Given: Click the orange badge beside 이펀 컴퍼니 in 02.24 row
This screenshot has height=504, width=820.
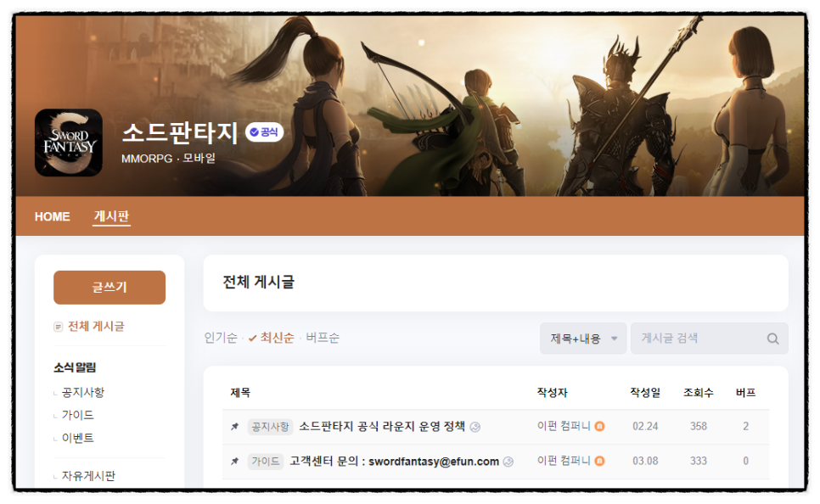Looking at the screenshot, I should click(600, 426).
